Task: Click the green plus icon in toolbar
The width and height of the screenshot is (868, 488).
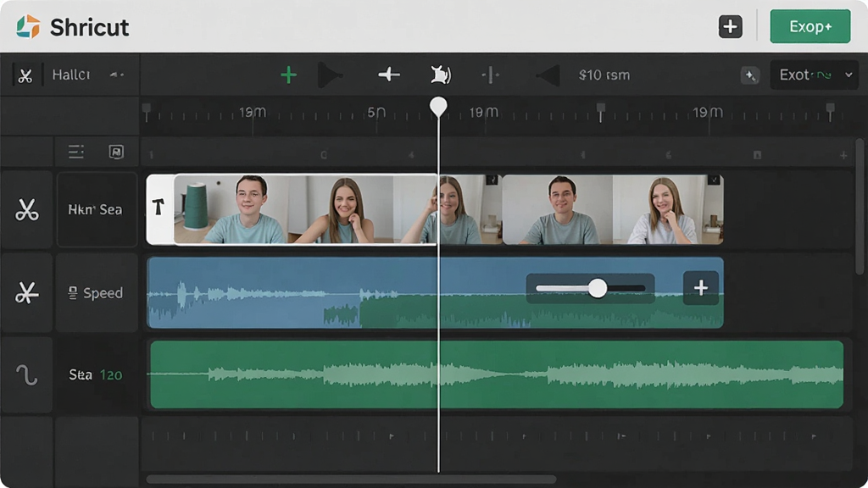Action: pyautogui.click(x=288, y=75)
